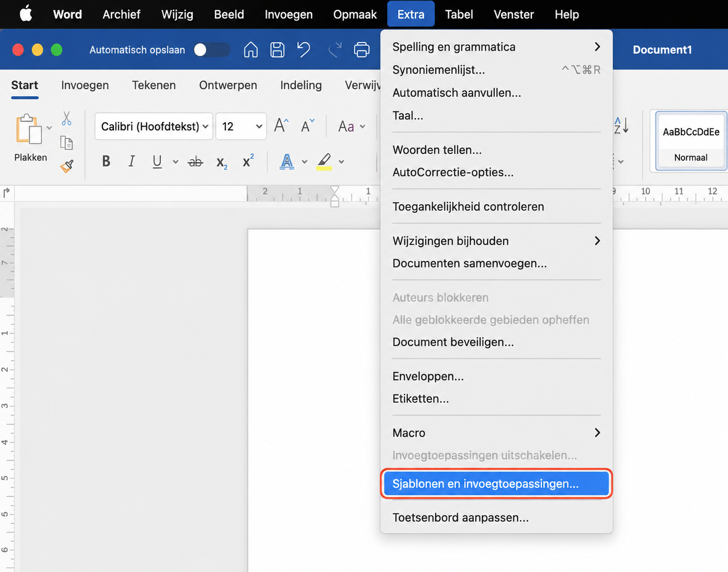Choose Document beveiligen...
The height and width of the screenshot is (572, 728).
coord(496,342)
